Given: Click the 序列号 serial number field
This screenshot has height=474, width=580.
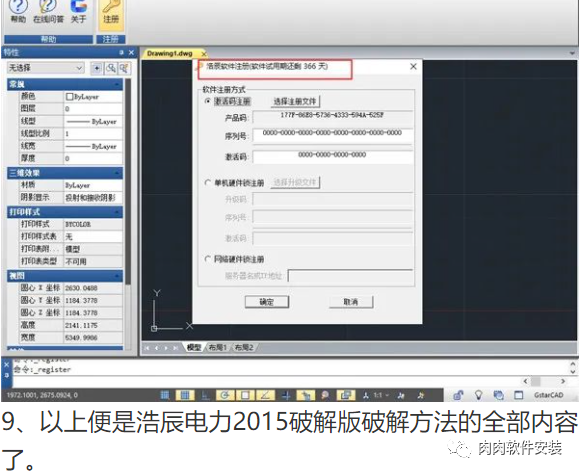Looking at the screenshot, I should tap(333, 136).
